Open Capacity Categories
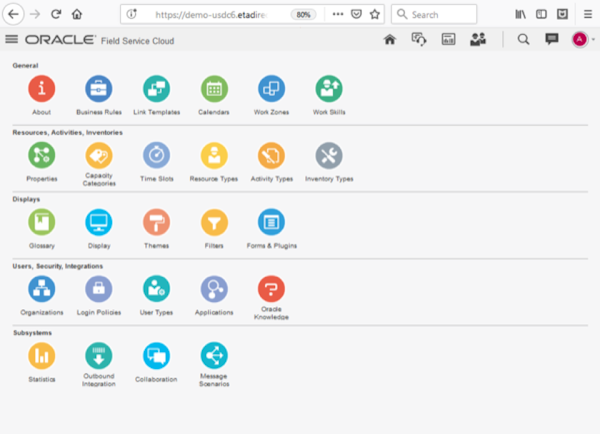600x434 pixels. pyautogui.click(x=99, y=155)
